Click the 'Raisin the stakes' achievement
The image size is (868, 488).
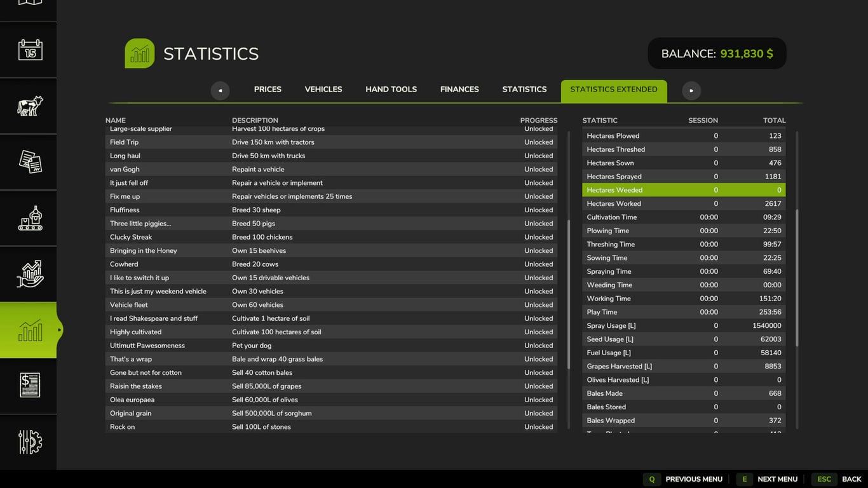pyautogui.click(x=331, y=386)
